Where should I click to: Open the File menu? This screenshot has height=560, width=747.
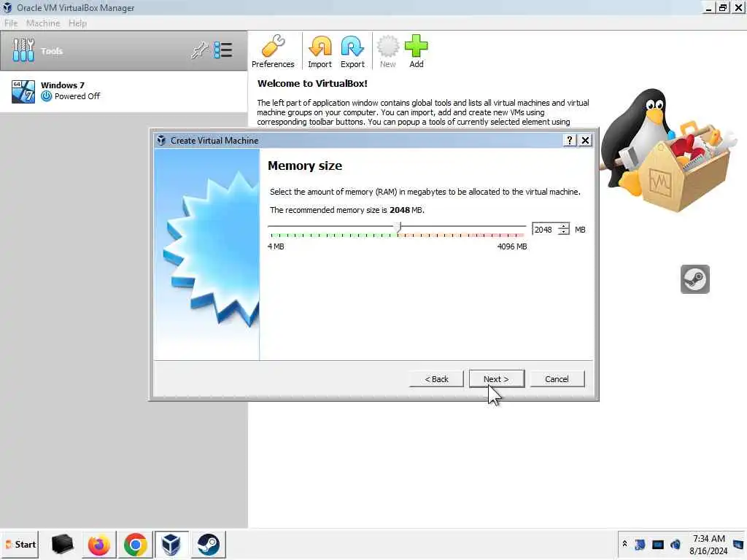point(11,23)
